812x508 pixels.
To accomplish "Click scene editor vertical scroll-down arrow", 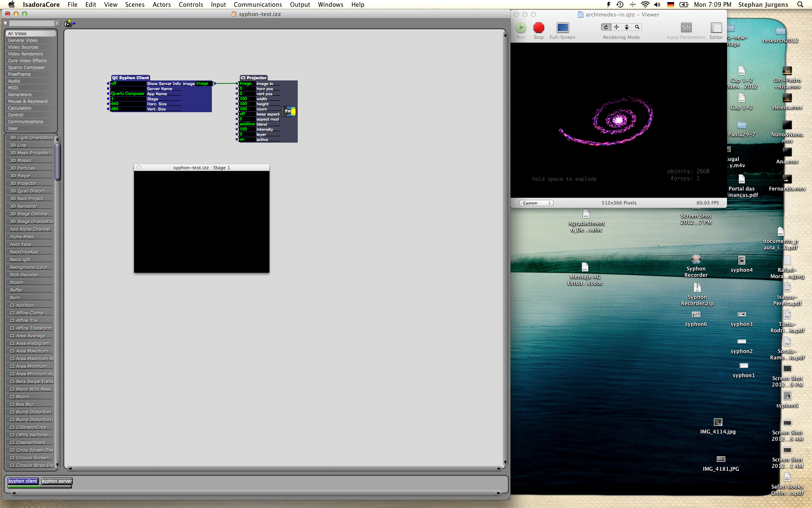I will point(505,463).
